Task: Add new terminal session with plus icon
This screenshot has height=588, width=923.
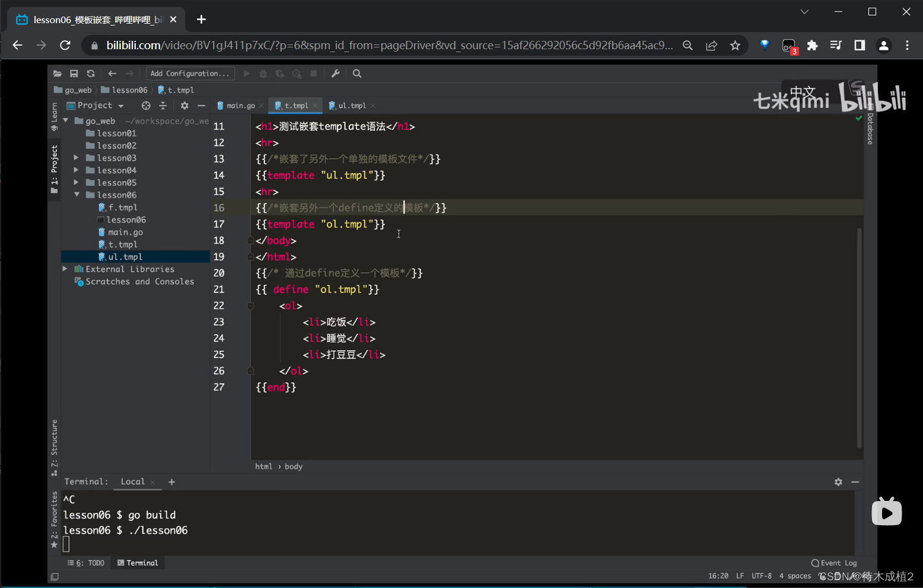Action: point(172,482)
